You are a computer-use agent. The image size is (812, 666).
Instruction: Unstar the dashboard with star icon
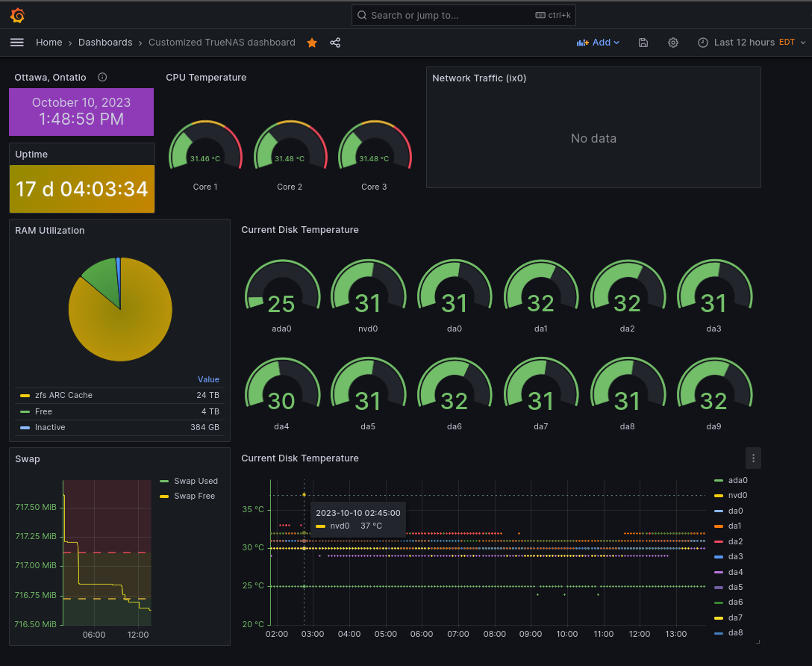coord(312,43)
